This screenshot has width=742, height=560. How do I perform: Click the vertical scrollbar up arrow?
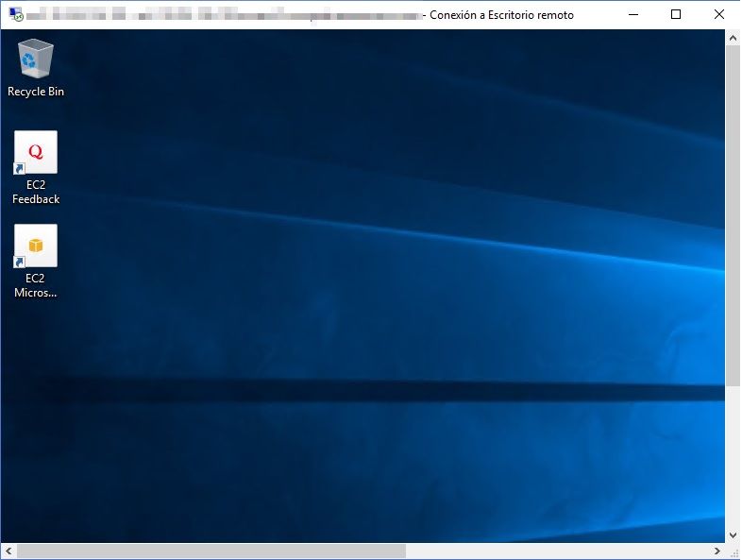click(733, 39)
